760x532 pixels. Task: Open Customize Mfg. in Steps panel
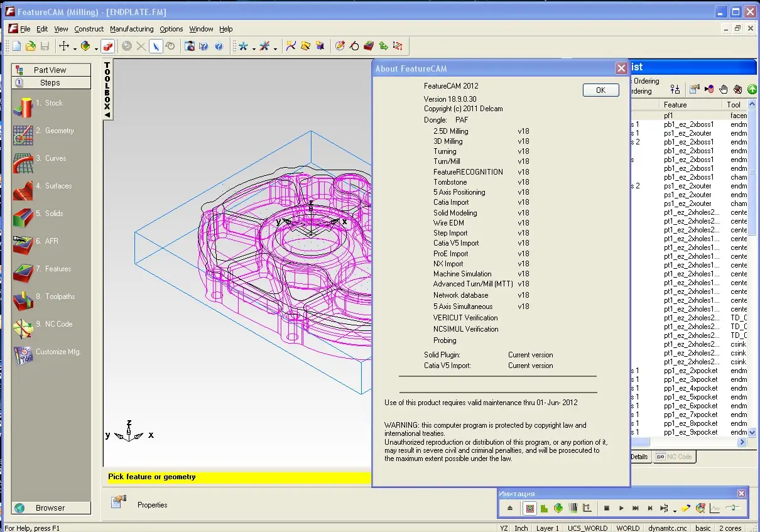23,356
